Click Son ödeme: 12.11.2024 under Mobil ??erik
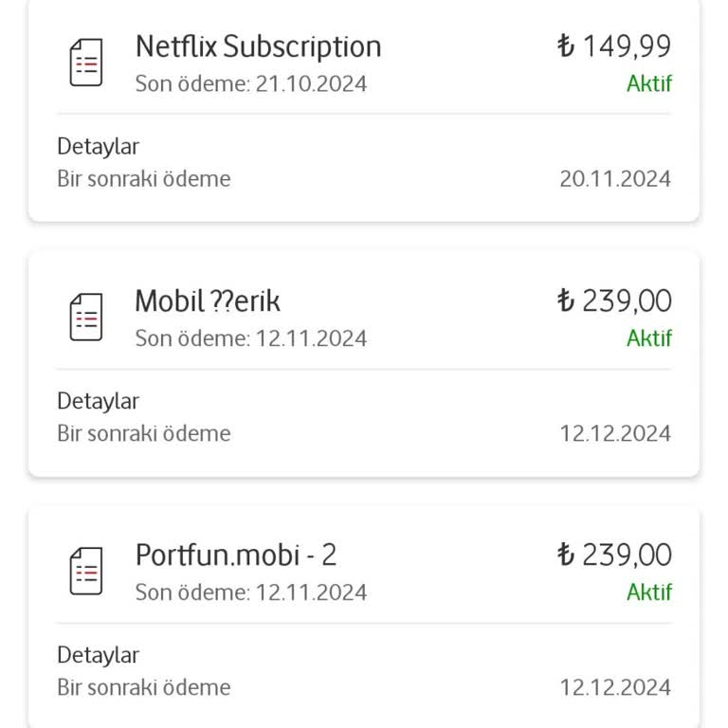The image size is (728, 728). tap(250, 338)
